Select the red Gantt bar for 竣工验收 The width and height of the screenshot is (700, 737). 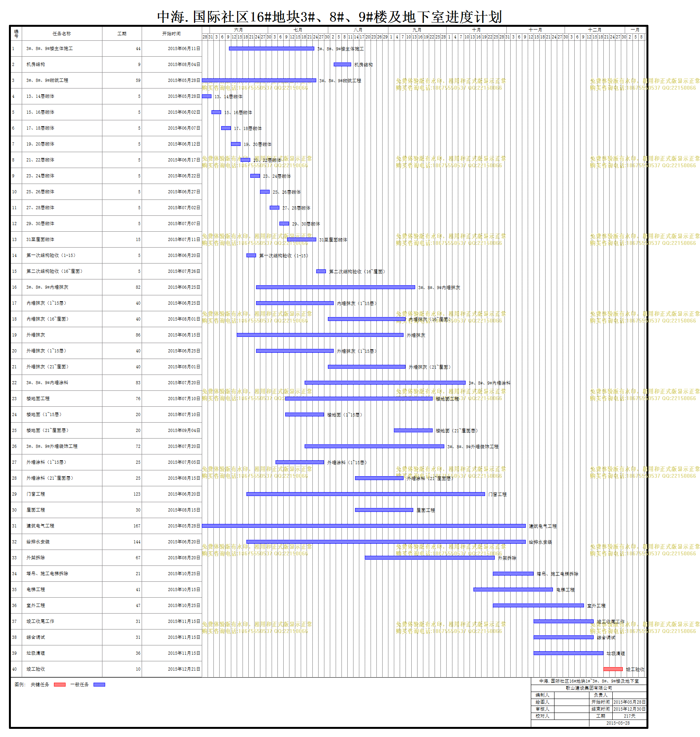click(x=613, y=669)
